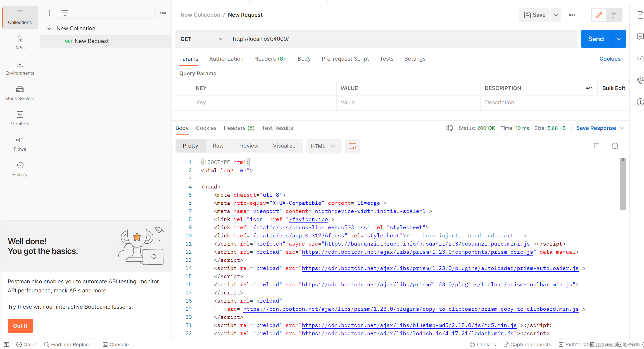This screenshot has width=644, height=349.
Task: Open comments icon in right sidebar
Action: 640,36
